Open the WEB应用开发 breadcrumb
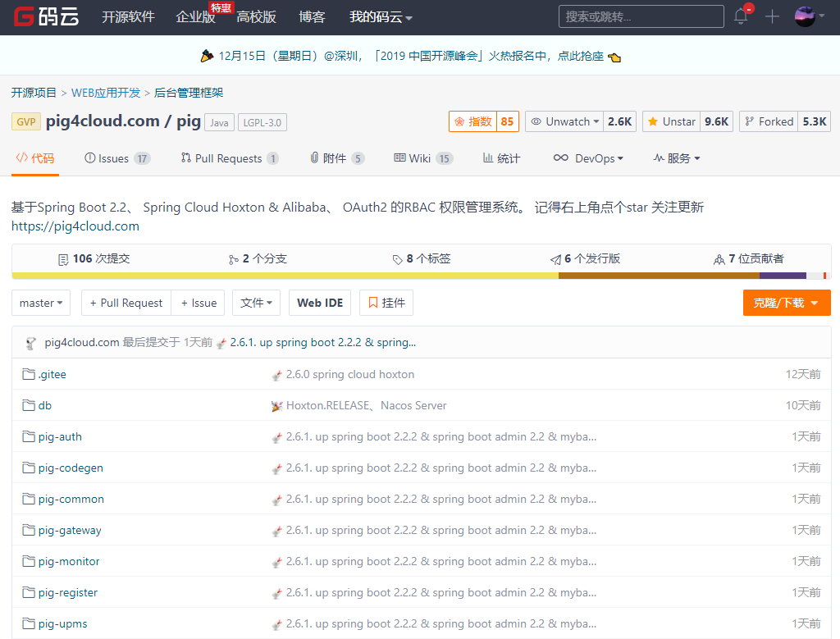The width and height of the screenshot is (840, 639). pyautogui.click(x=106, y=93)
